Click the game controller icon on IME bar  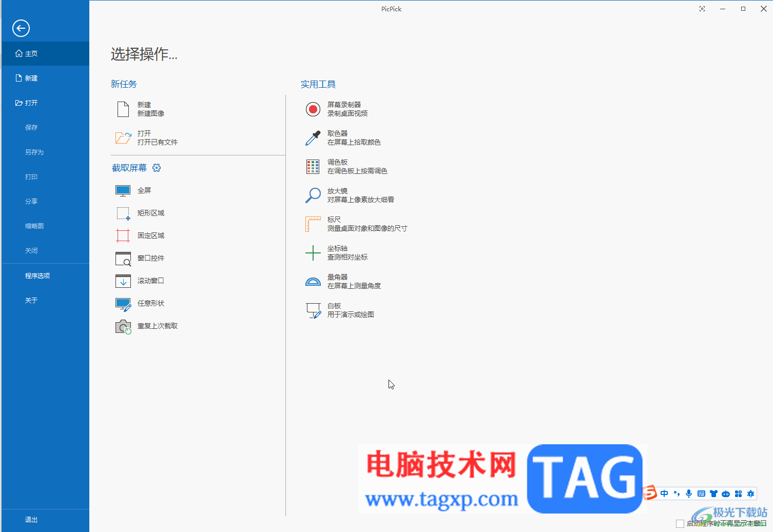[726, 494]
